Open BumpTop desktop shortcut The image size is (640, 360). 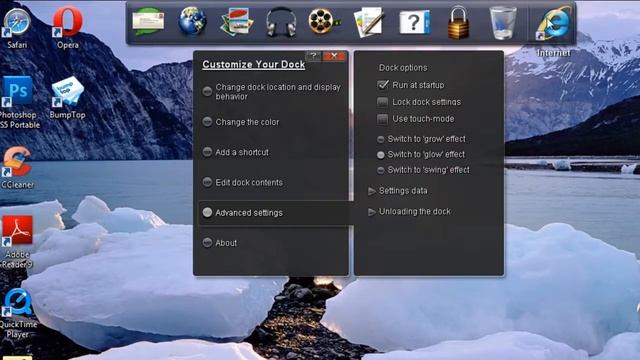[67, 98]
